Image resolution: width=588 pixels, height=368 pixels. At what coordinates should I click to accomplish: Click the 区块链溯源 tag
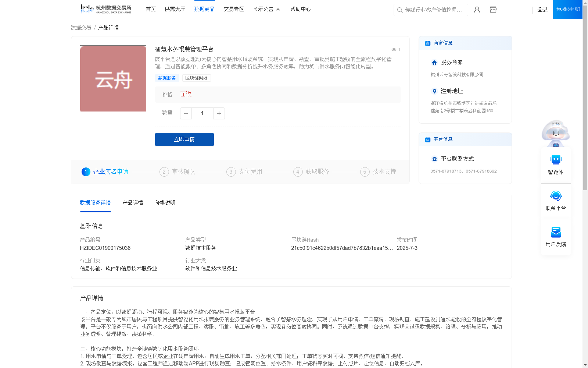point(196,78)
